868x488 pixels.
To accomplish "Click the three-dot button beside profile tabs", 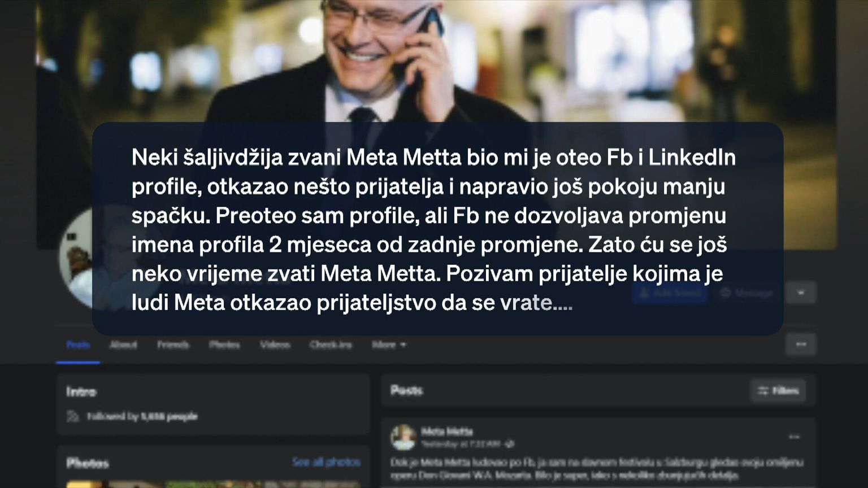I will tap(801, 344).
